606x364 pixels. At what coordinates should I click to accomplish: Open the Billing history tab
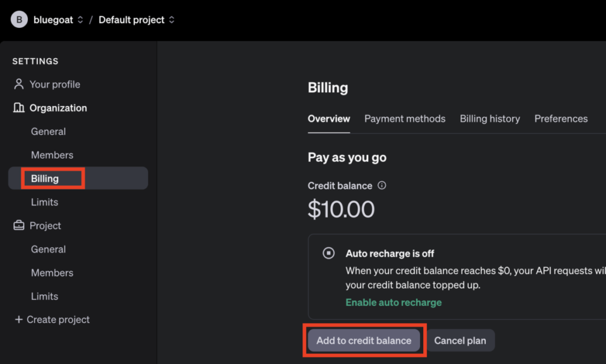point(489,118)
